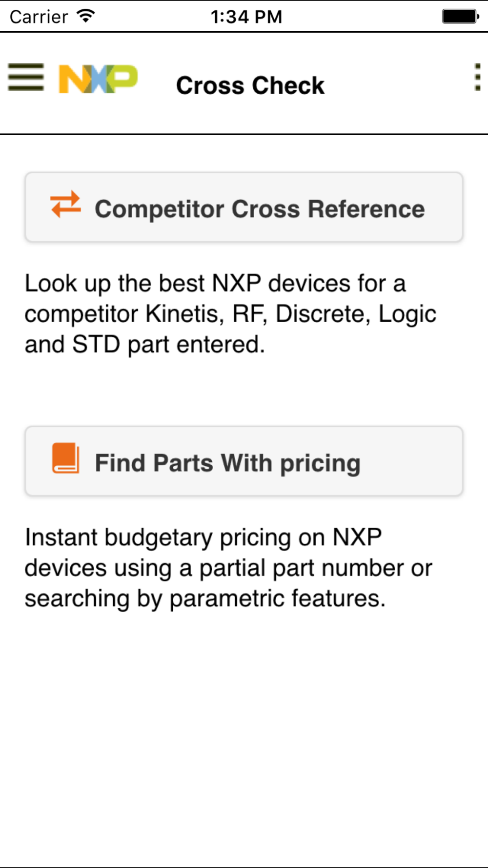Viewport: 488px width, 868px height.
Task: Tap the battery indicator icon
Action: tap(461, 17)
